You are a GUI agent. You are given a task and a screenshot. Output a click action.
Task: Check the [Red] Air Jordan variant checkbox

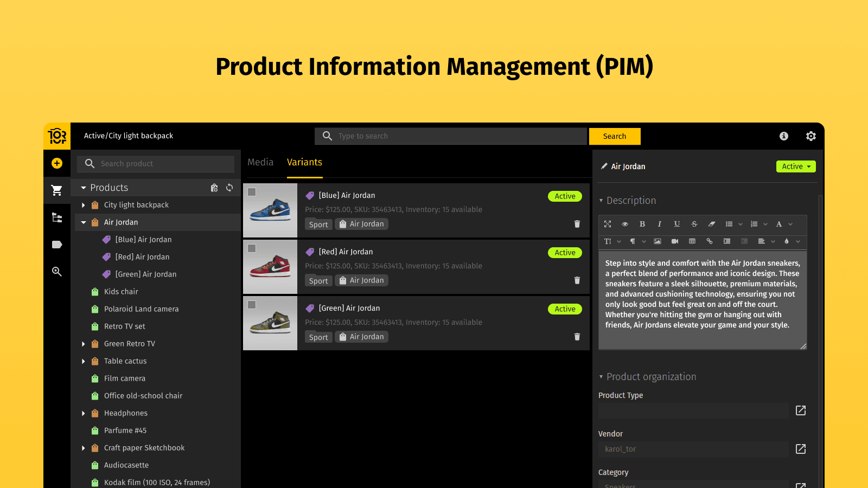[251, 248]
